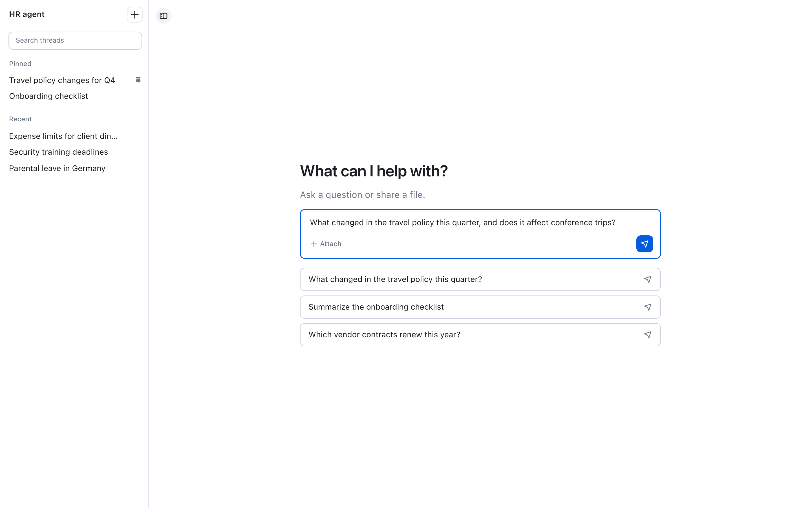Click the Pinned section label
Viewport: 812px width, 508px height.
pyautogui.click(x=20, y=64)
